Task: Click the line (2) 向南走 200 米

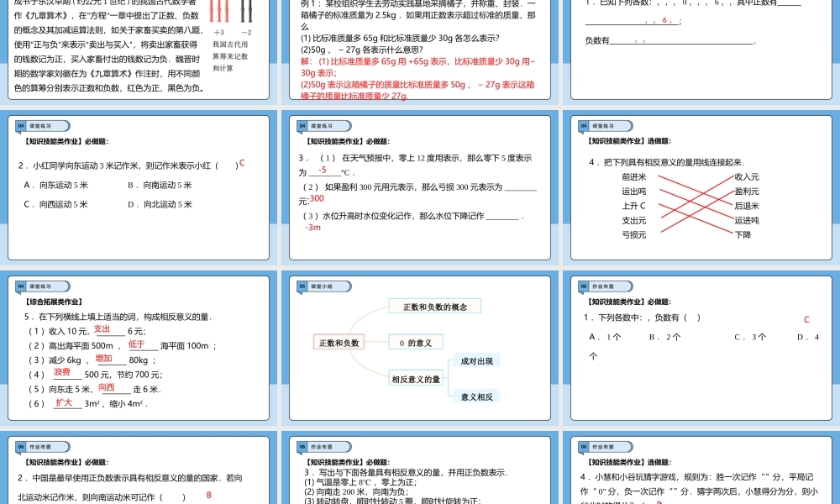Action: [356, 491]
